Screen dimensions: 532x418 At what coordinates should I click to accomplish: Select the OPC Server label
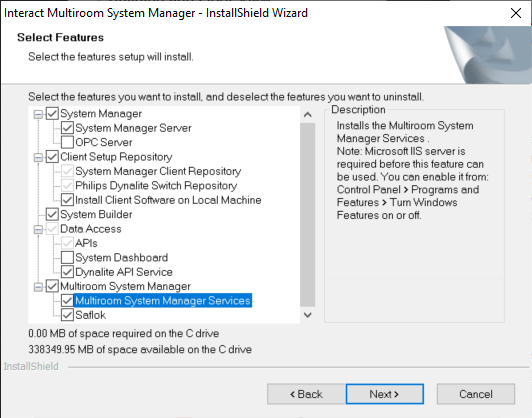coord(104,142)
